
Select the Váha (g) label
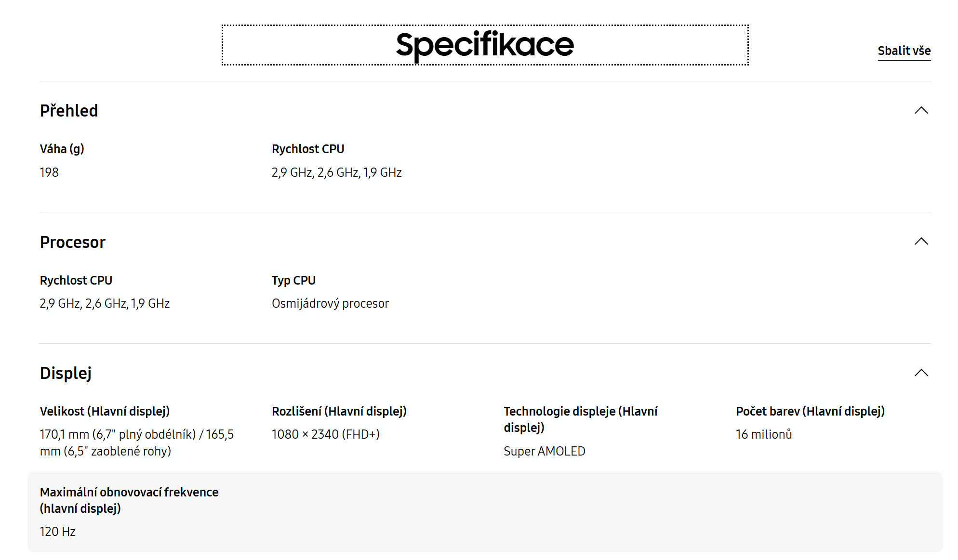62,149
